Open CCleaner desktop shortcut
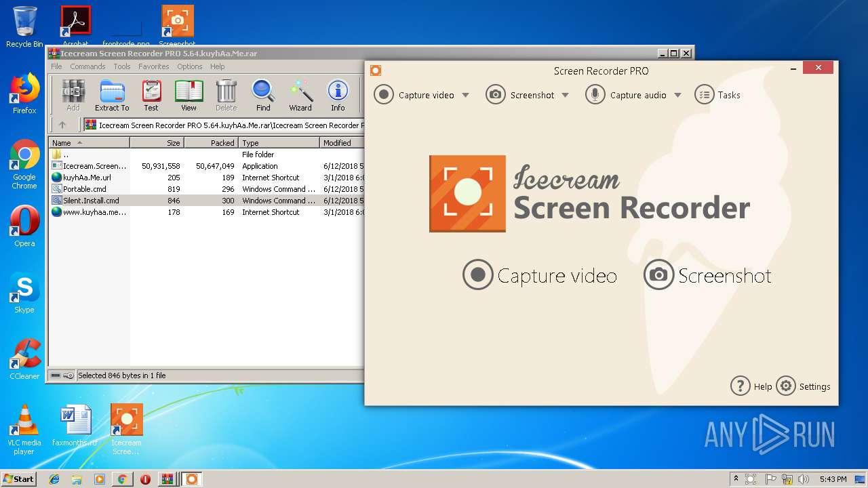The height and width of the screenshot is (488, 868). point(24,359)
